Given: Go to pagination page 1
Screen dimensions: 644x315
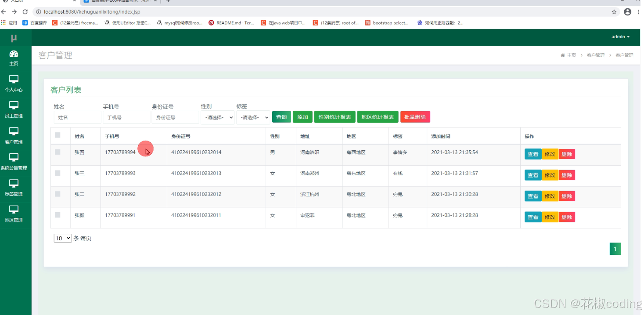Looking at the screenshot, I should click(615, 249).
